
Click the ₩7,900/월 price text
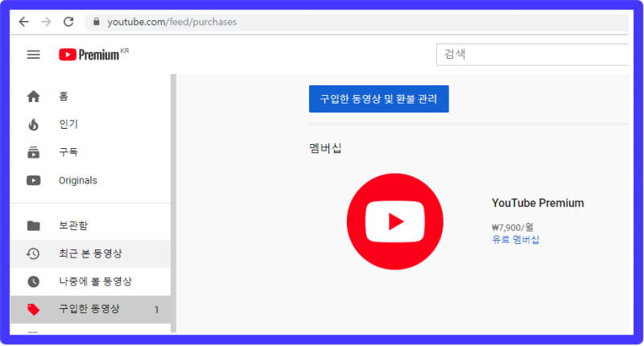[x=513, y=228]
